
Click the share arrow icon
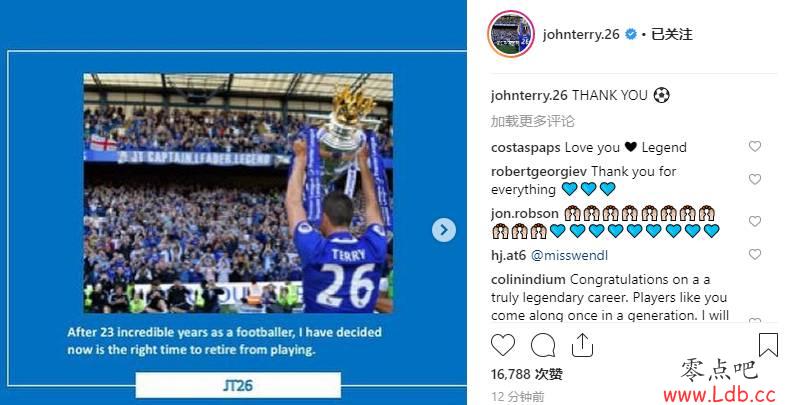coord(582,345)
